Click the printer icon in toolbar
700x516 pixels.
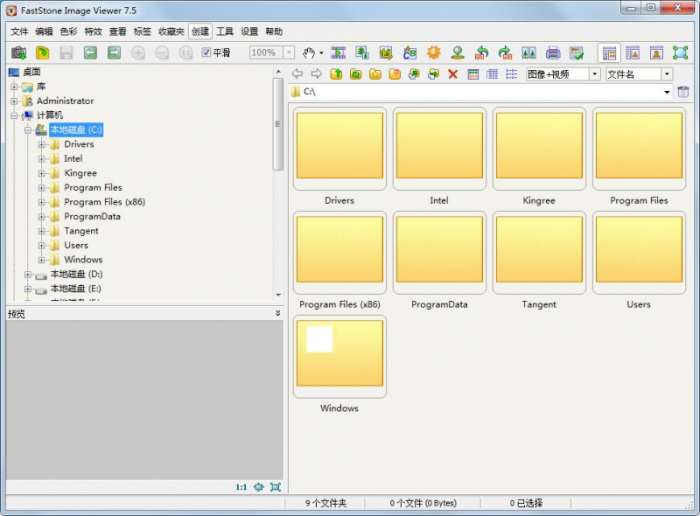tap(553, 52)
